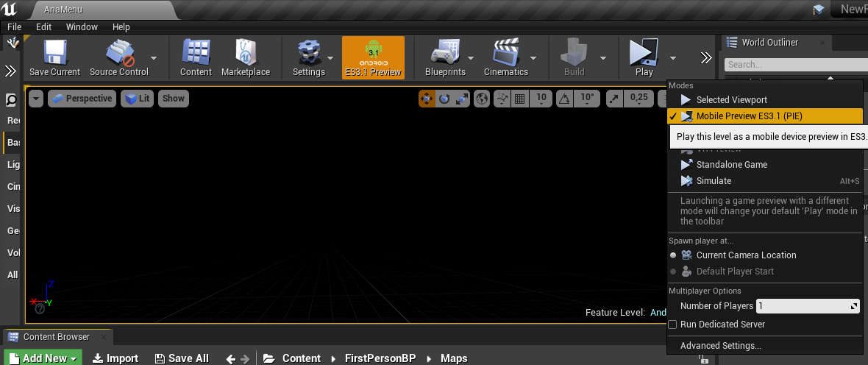Click the Number of Players field
The image size is (868, 365).
808,305
